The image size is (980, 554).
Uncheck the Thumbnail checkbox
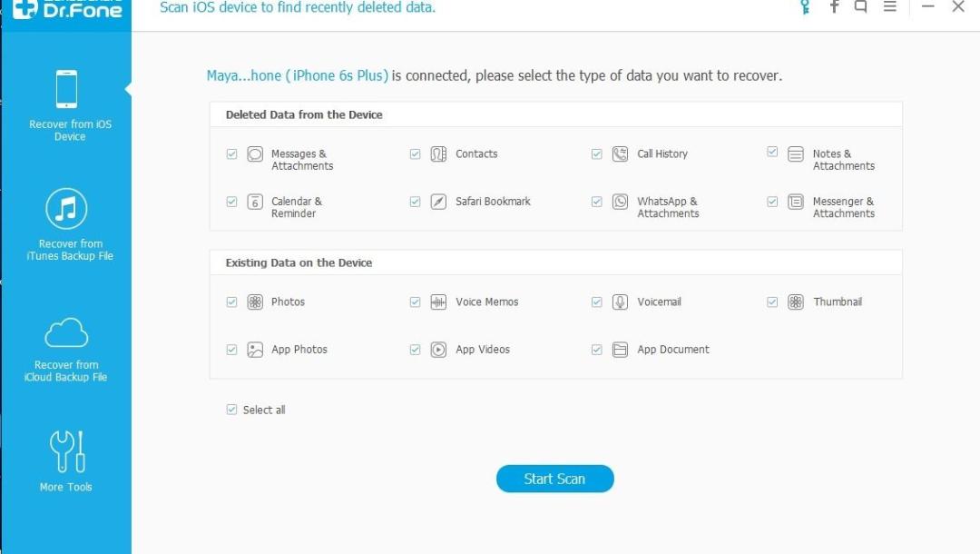772,302
